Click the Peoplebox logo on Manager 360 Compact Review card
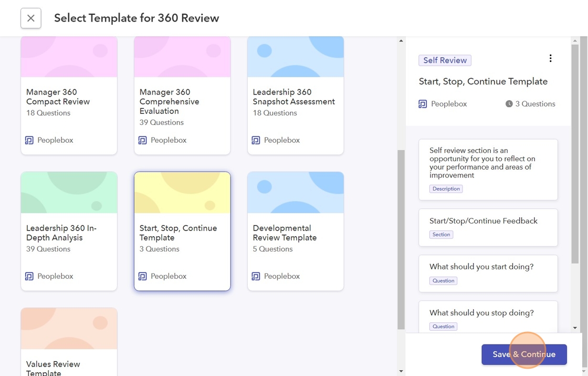This screenshot has height=376, width=588. click(x=29, y=140)
